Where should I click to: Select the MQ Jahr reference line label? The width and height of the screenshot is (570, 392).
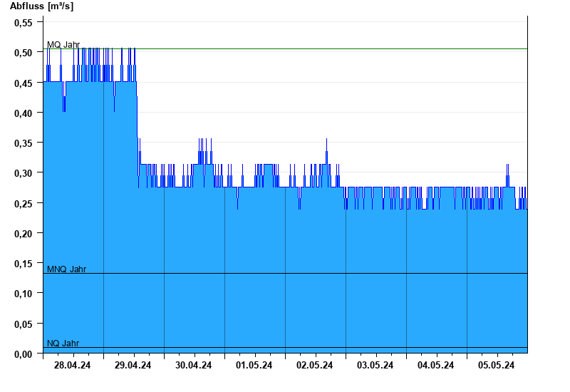point(63,45)
